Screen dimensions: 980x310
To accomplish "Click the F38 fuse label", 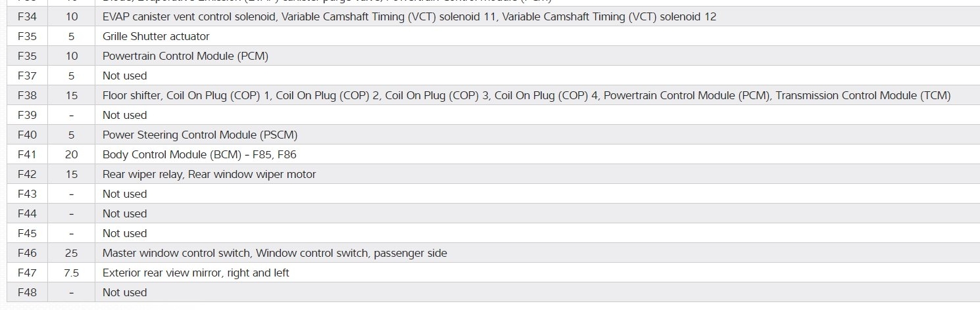I will pos(27,95).
